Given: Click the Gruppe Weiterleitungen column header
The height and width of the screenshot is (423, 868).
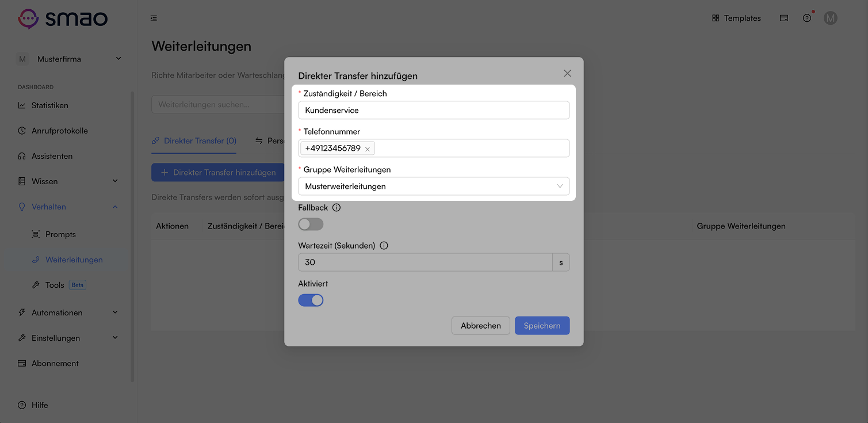Looking at the screenshot, I should (x=741, y=226).
